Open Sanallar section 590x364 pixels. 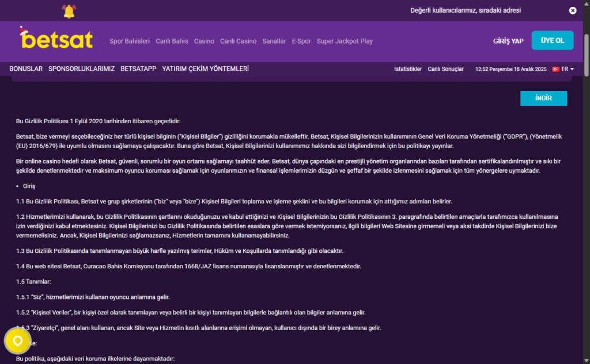(274, 41)
